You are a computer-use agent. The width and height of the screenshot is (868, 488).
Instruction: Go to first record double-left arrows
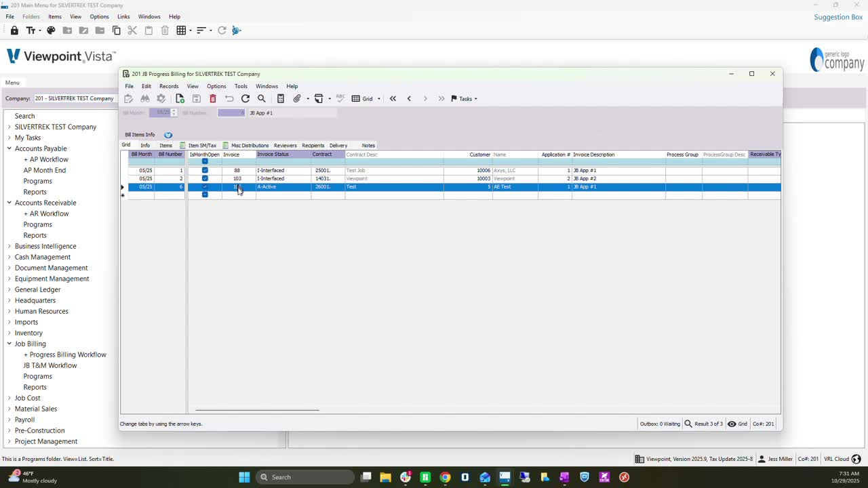[x=393, y=99]
